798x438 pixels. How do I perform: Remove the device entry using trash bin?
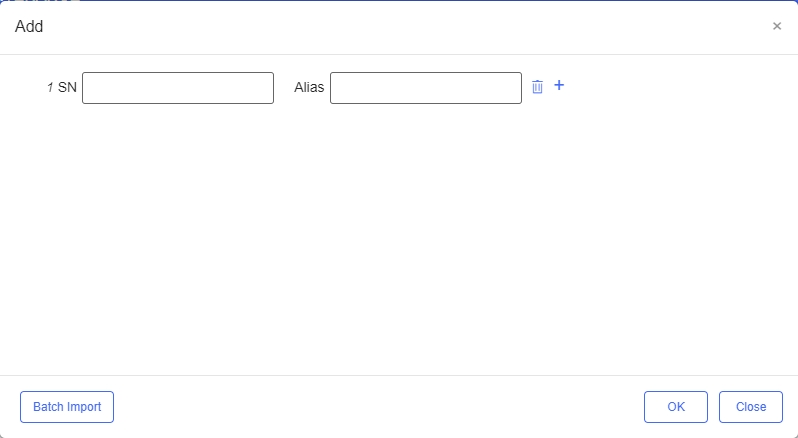click(x=537, y=87)
